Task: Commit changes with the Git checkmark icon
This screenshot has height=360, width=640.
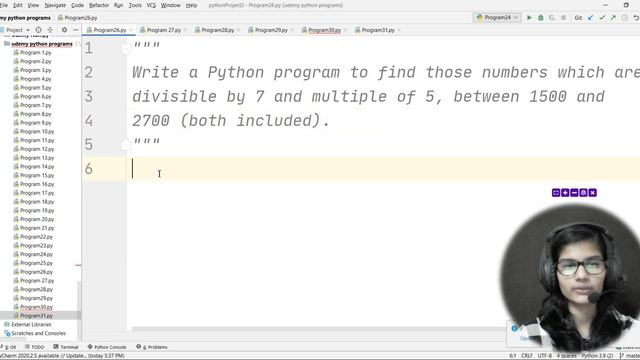Action: 602,18
